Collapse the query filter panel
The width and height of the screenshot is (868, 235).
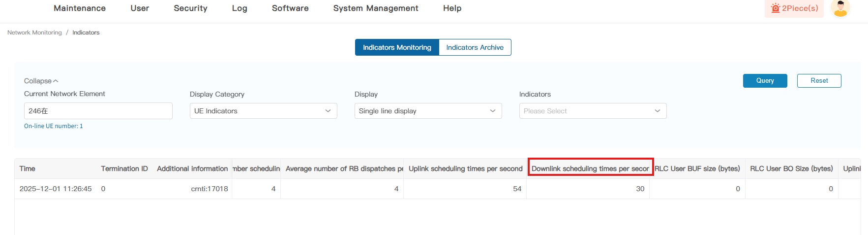41,81
